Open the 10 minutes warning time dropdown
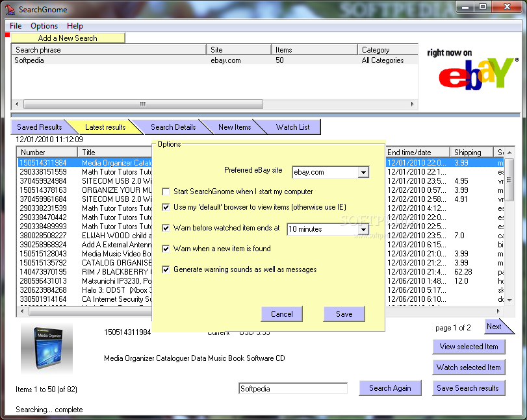 pyautogui.click(x=363, y=229)
